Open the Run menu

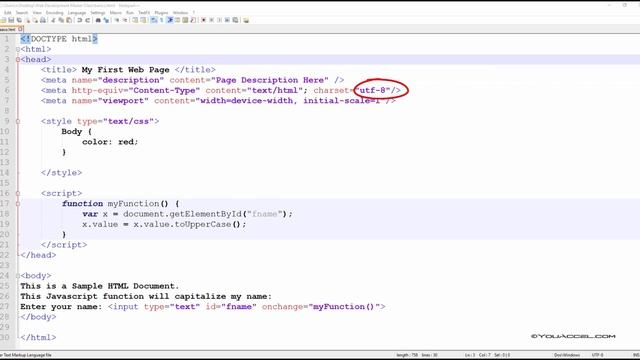click(130, 13)
